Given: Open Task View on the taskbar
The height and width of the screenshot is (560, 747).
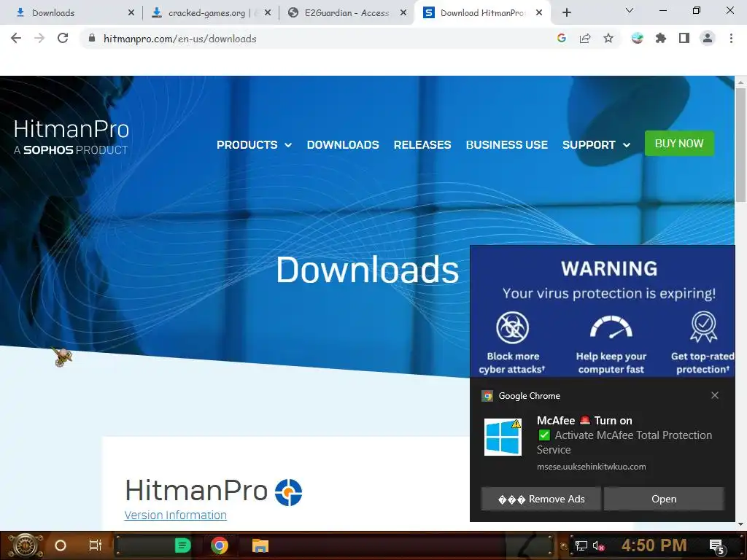Looking at the screenshot, I should coord(96,545).
